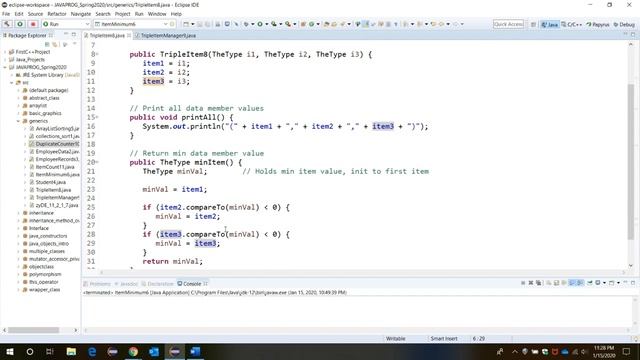Expand the JRE System Library node
Viewport: 640px width, 360px height.
tap(12, 75)
